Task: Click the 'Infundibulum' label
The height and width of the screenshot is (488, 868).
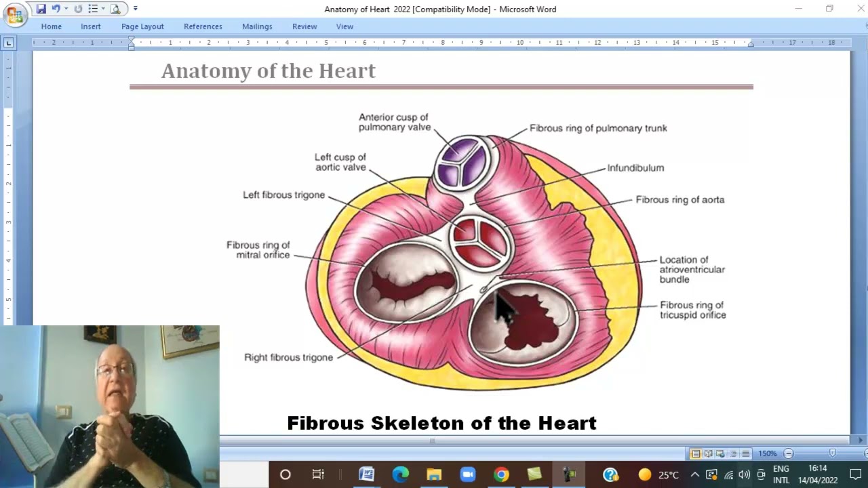Action: tap(635, 168)
